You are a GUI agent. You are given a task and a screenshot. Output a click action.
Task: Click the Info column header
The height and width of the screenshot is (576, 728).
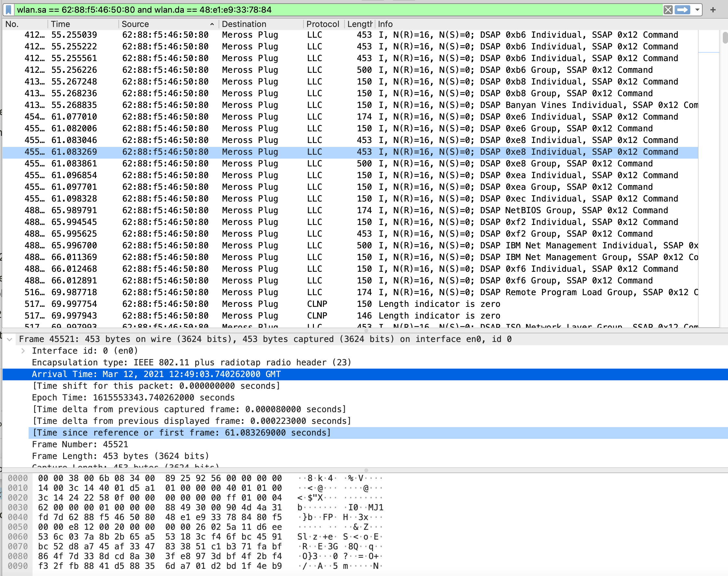(385, 24)
